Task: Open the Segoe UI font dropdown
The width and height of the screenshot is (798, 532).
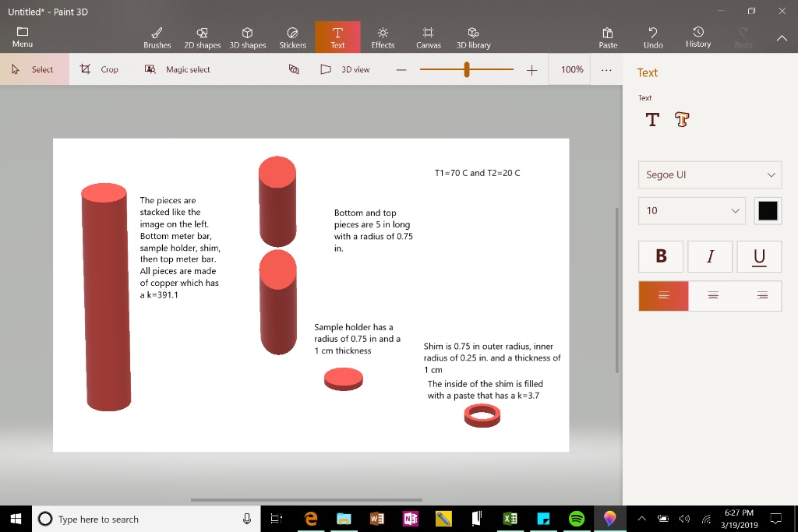Action: click(x=709, y=175)
